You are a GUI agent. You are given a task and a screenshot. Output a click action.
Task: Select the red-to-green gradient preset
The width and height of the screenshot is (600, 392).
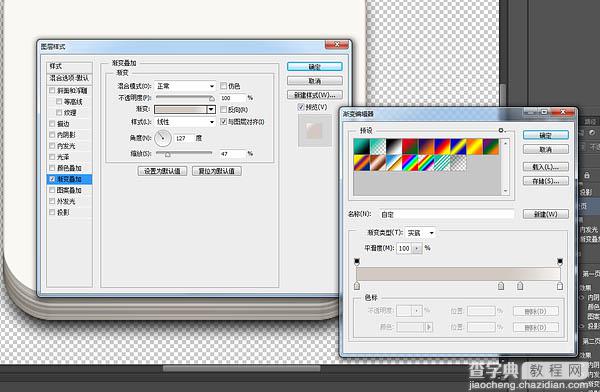pos(410,147)
